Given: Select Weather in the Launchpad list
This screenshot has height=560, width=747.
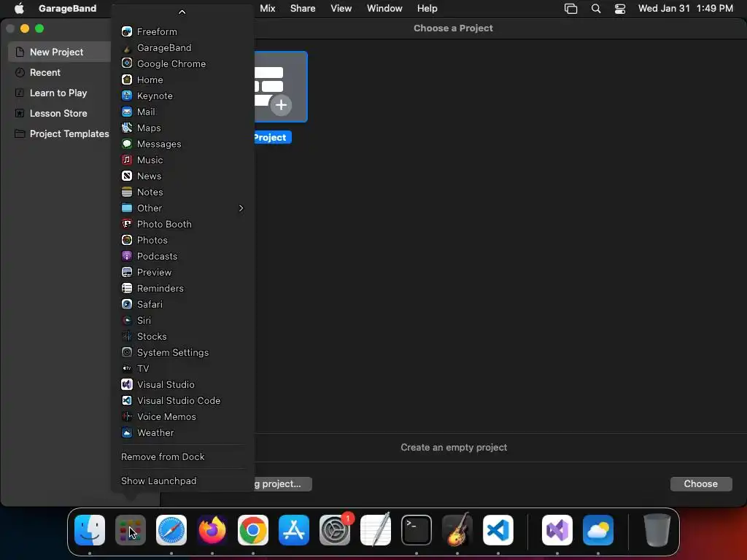Looking at the screenshot, I should (182, 433).
